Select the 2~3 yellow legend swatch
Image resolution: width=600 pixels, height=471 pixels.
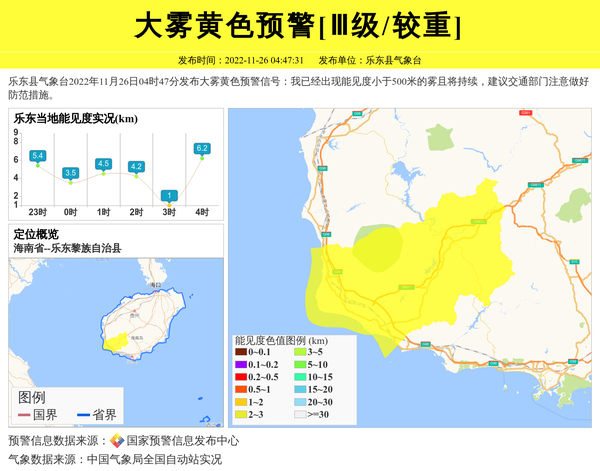(x=240, y=413)
